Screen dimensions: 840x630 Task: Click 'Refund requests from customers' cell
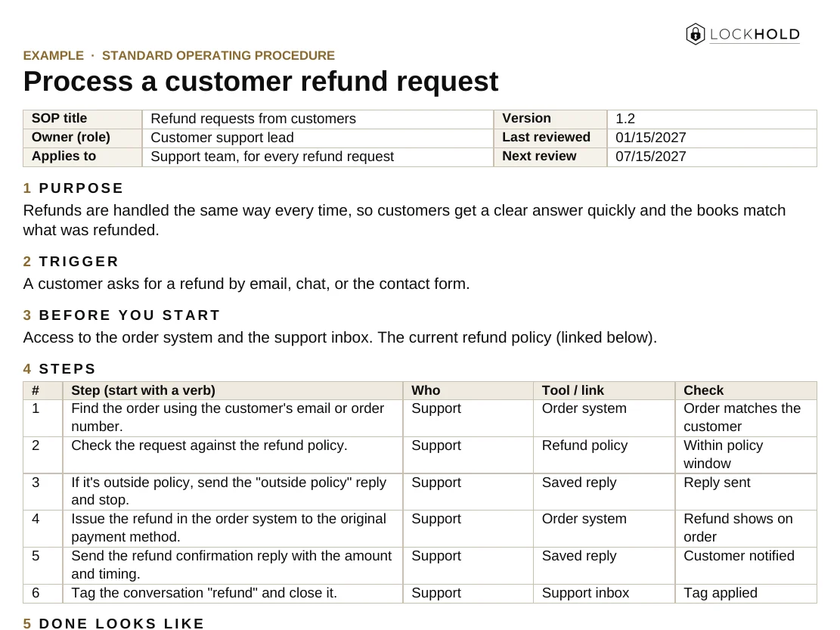click(x=318, y=119)
